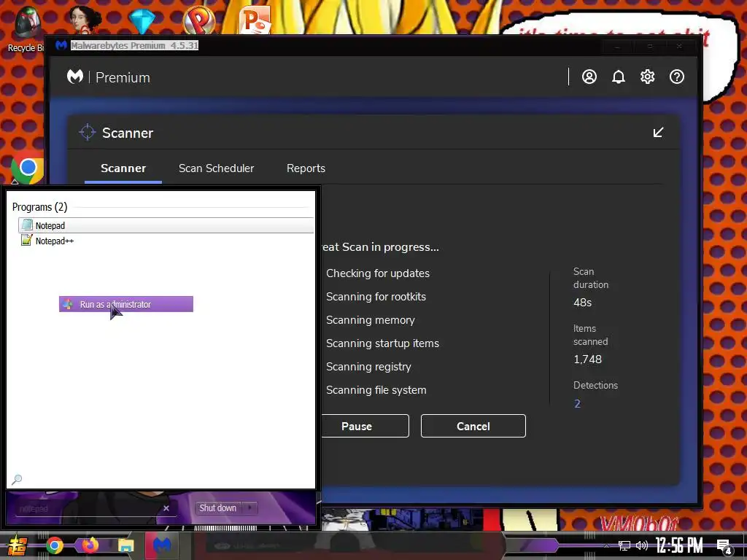Screen dimensions: 747x560
Task: Click the Malwarebytes title bar icon
Action: pos(61,45)
